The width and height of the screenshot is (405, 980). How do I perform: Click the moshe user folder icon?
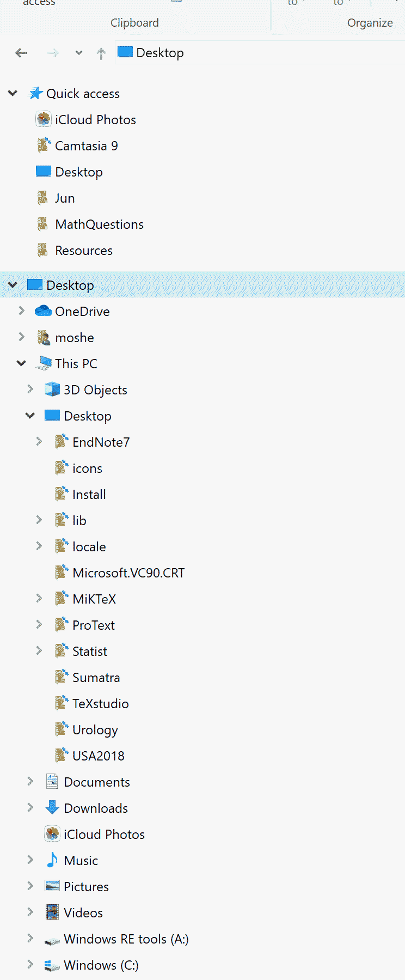44,337
